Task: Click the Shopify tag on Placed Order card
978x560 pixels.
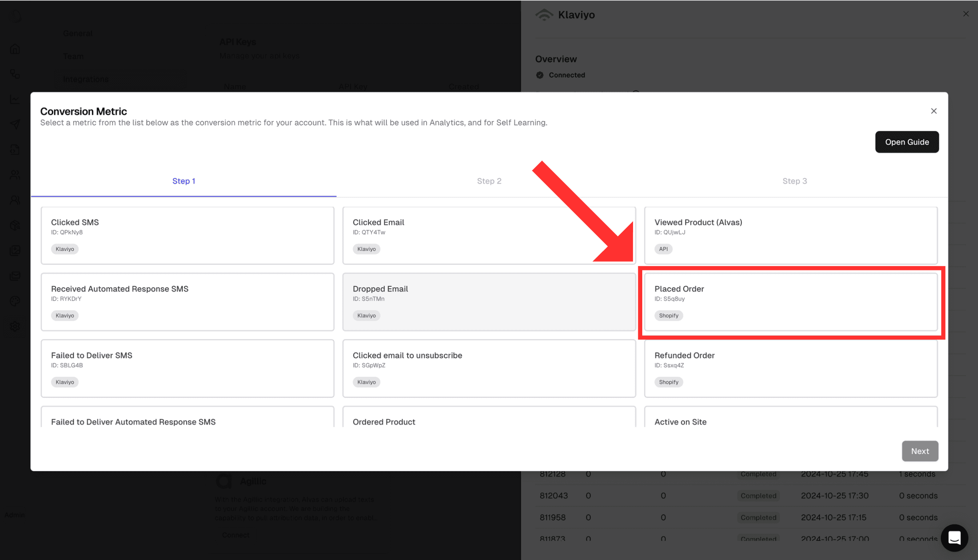Action: tap(669, 316)
